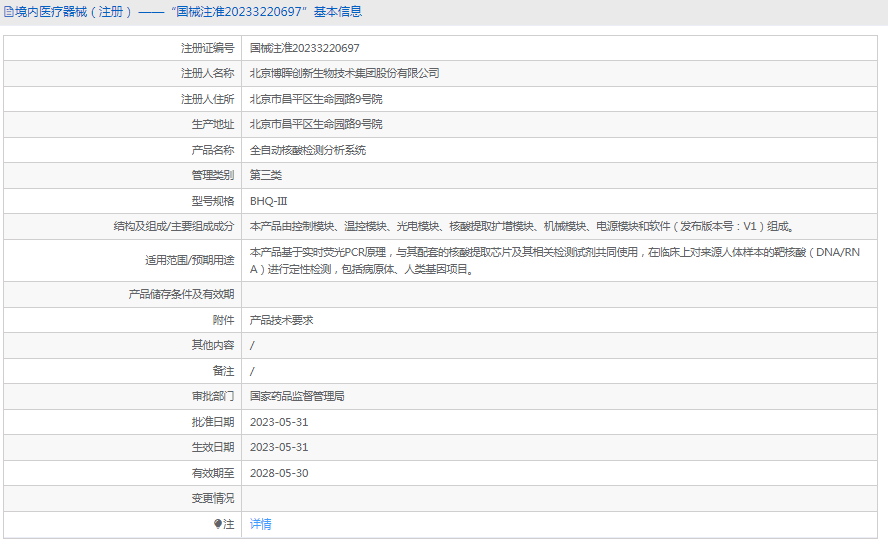Click the label 适用范围/预期用途
Viewport: 888px width, 548px height.
190,260
